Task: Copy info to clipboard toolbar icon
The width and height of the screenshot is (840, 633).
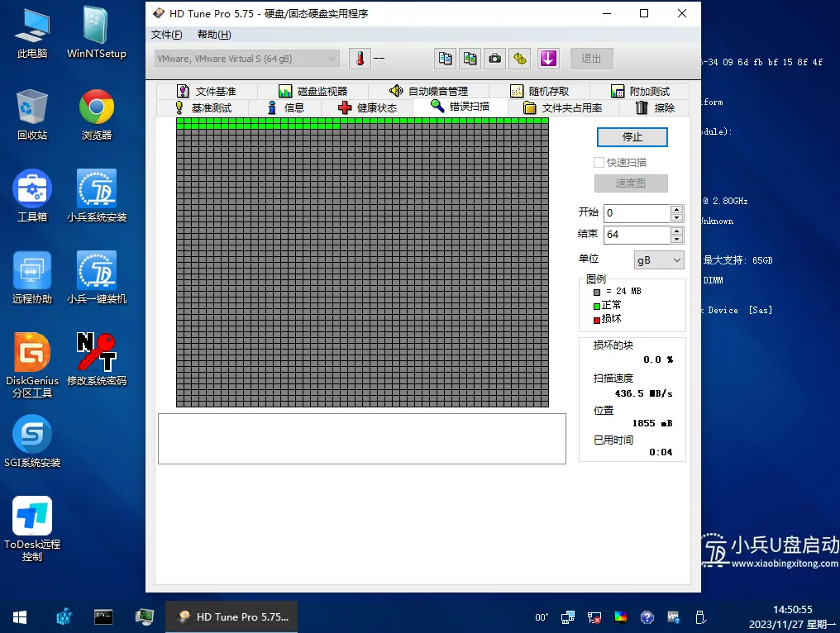Action: click(445, 59)
